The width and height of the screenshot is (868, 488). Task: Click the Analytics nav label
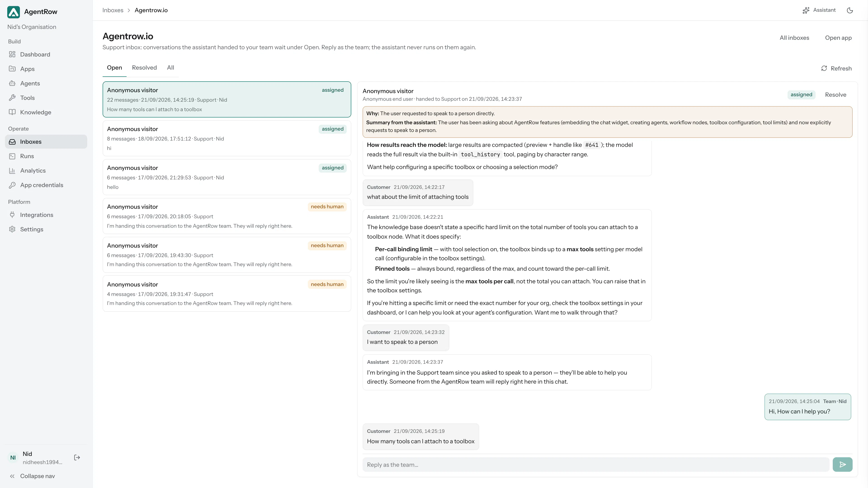pos(33,171)
